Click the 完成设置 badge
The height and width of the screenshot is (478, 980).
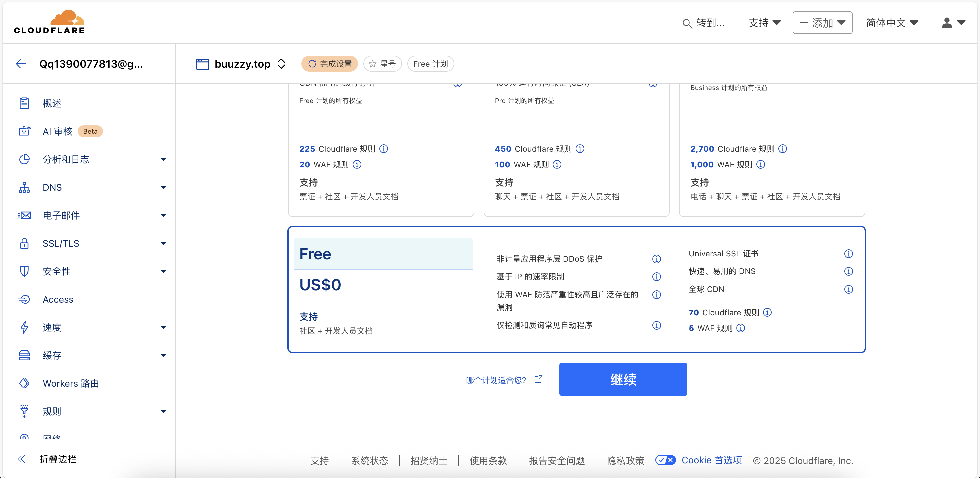tap(329, 64)
